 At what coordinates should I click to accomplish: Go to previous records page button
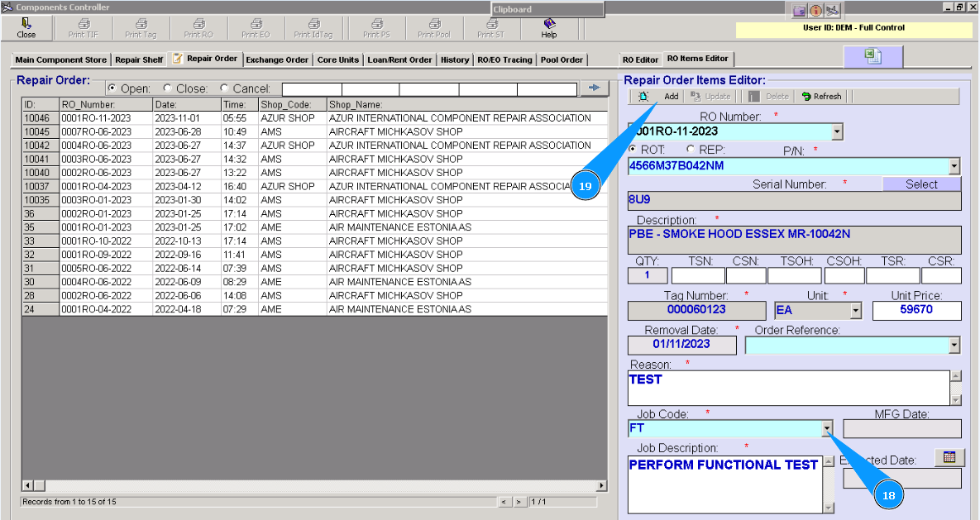505,502
